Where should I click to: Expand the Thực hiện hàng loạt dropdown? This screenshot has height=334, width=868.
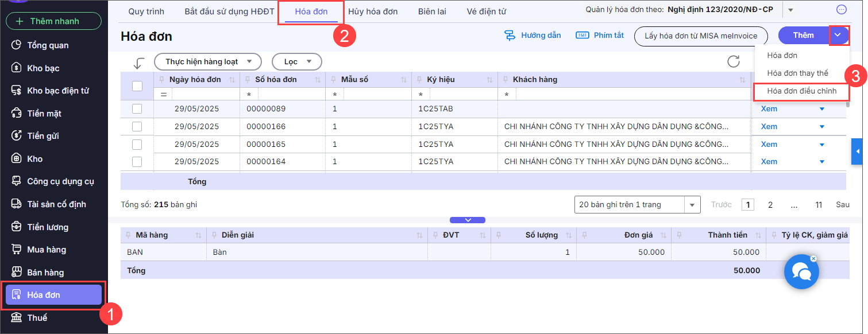pyautogui.click(x=208, y=61)
